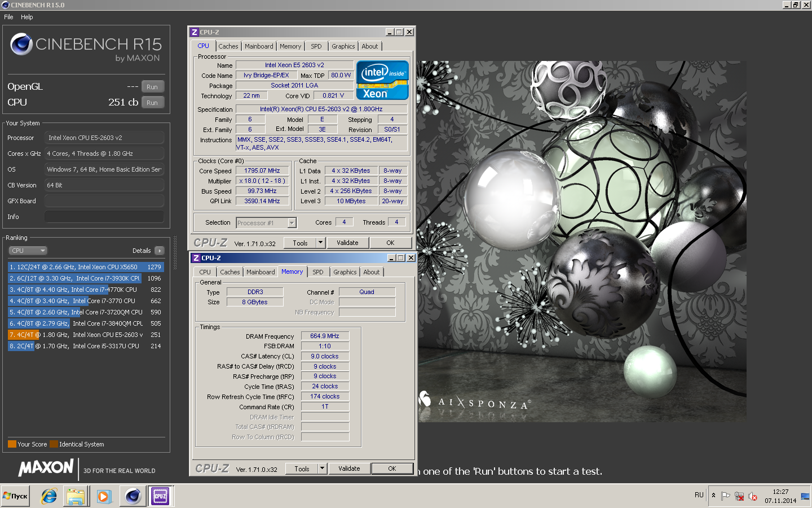The image size is (812, 508).
Task: Switch to Memory tab in the CPU-Z window showing the CPU tab
Action: coord(290,46)
